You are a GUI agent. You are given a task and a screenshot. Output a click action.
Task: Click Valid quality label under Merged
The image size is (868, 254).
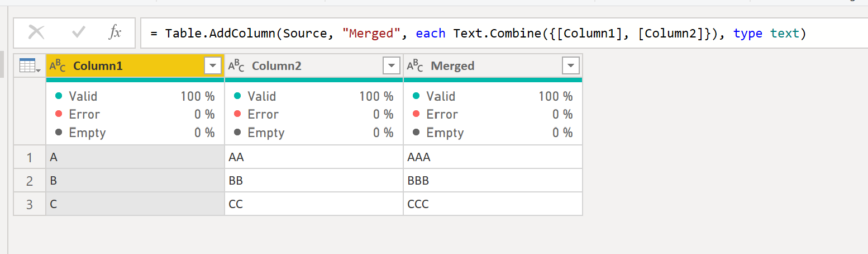tap(441, 96)
